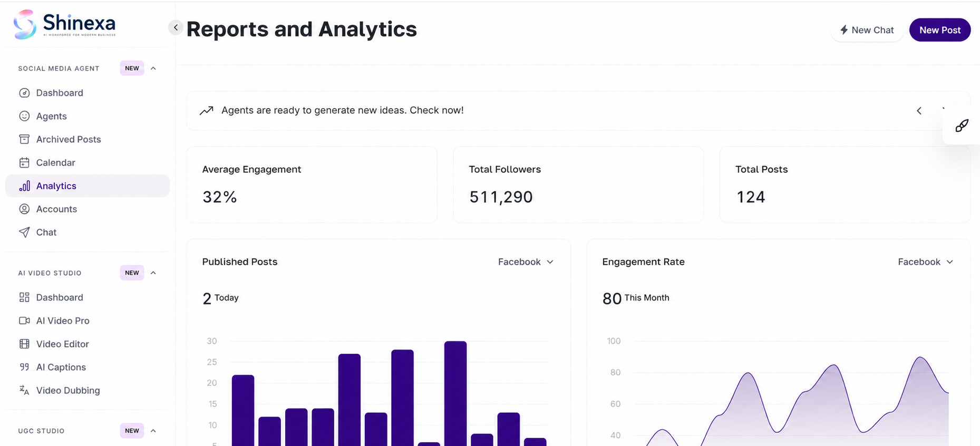Click the 'SOCIAL MEDIA AGENT' section label

coord(59,69)
